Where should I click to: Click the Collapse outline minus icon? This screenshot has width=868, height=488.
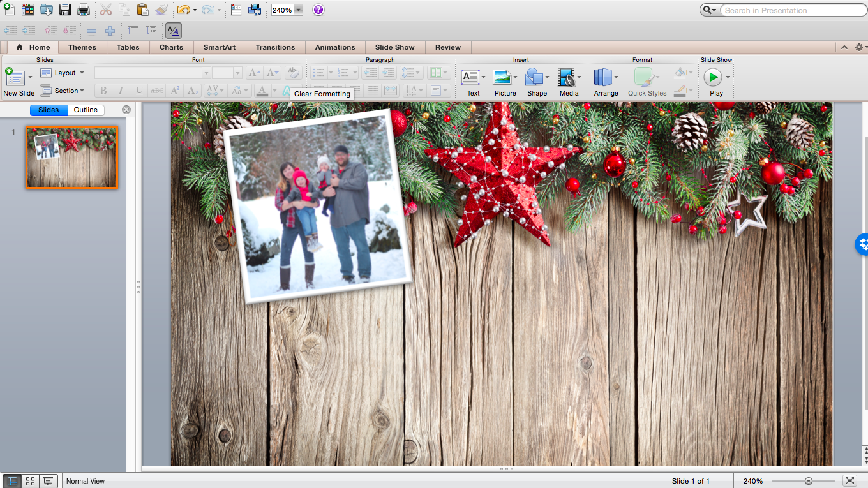92,31
